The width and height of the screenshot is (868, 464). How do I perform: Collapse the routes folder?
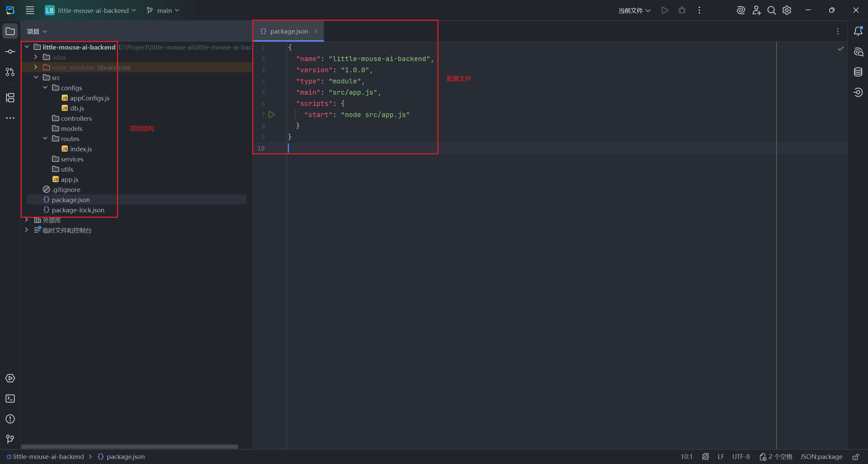pyautogui.click(x=45, y=138)
